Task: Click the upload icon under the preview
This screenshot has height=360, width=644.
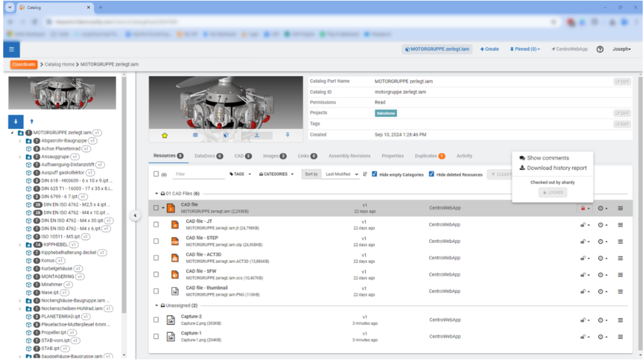Action: (x=257, y=135)
